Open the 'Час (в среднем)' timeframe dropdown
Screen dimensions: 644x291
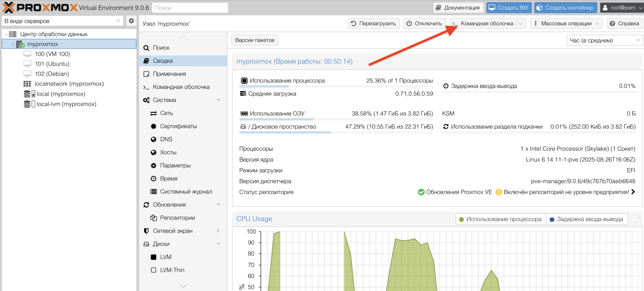coord(605,40)
